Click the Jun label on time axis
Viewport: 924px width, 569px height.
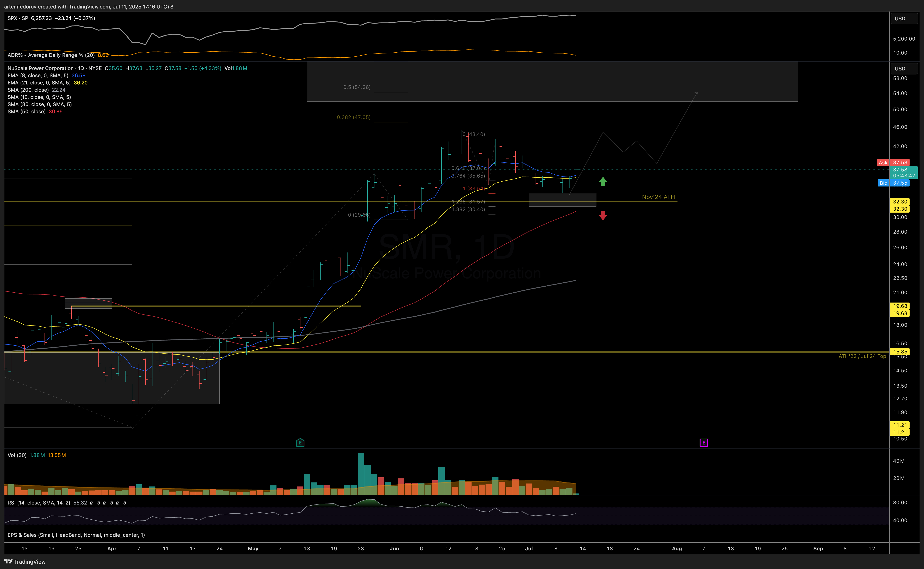click(x=395, y=548)
